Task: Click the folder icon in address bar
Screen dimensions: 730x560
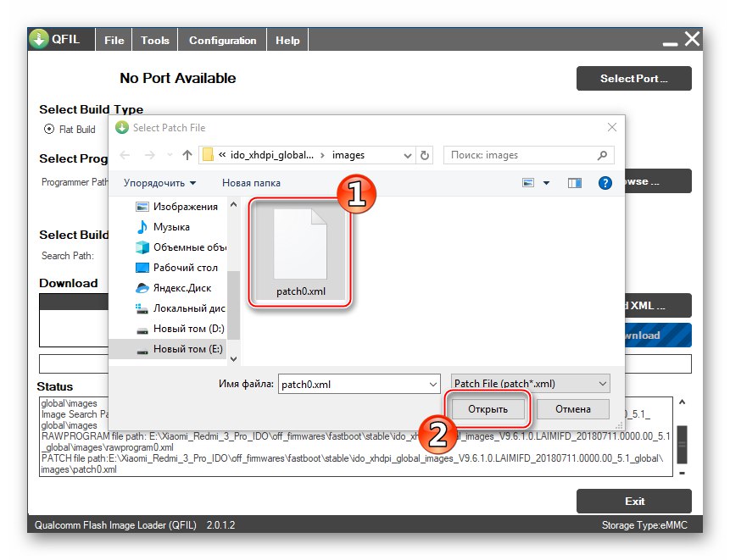Action: pos(208,154)
